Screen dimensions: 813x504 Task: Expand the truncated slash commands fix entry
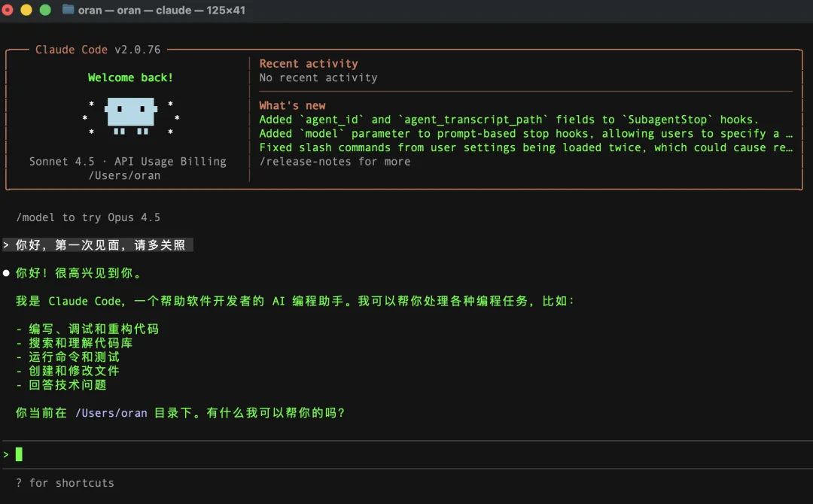tap(527, 147)
